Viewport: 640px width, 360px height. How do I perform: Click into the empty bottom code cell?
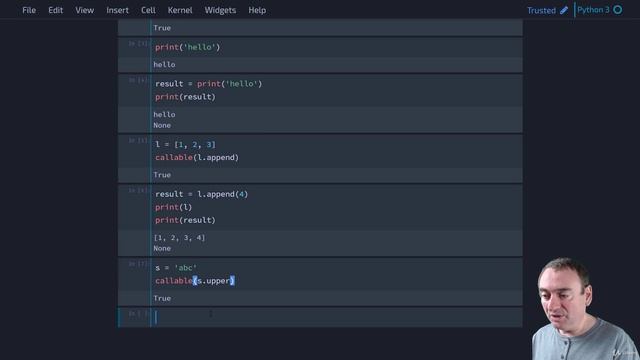tap(337, 317)
